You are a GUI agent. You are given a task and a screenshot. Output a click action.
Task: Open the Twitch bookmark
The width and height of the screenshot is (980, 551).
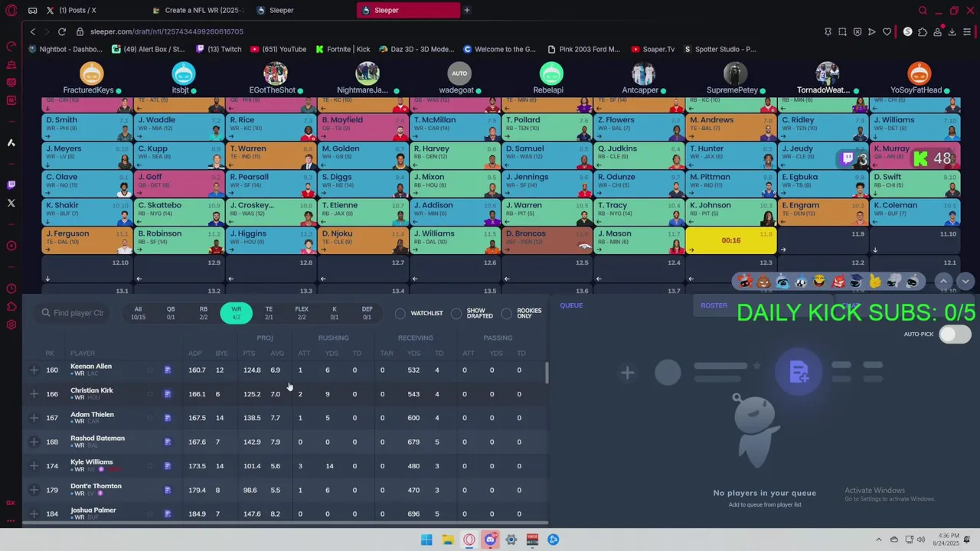point(218,49)
